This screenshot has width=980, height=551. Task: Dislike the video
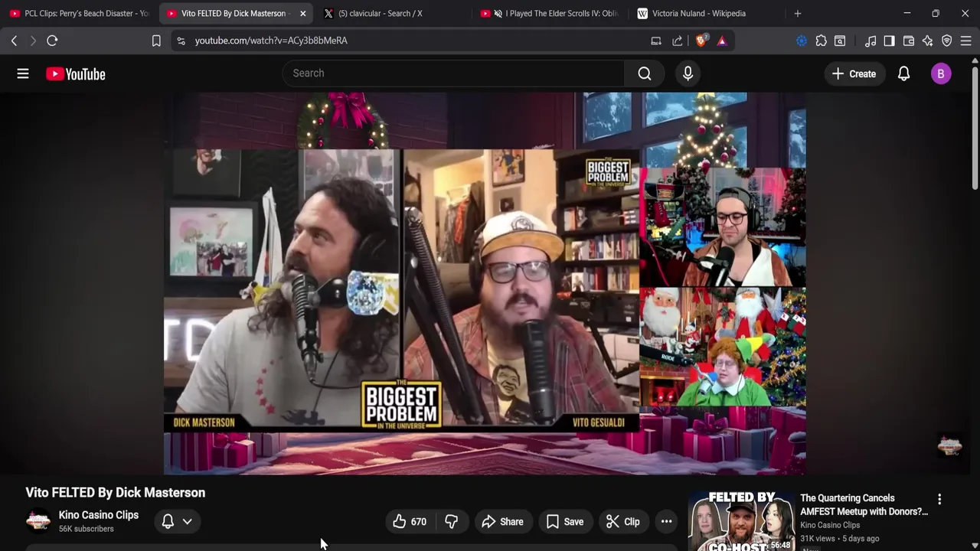point(452,522)
